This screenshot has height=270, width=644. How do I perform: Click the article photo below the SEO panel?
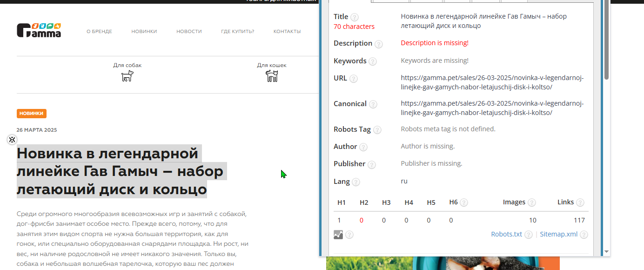point(443,263)
